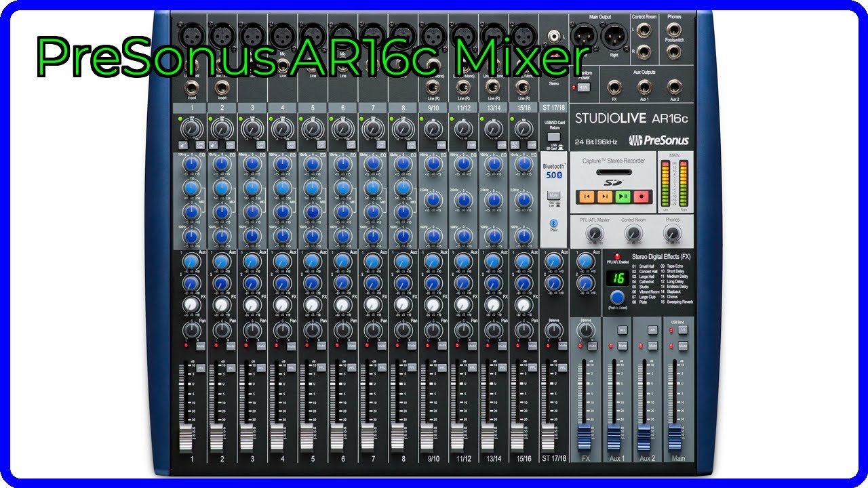This screenshot has width=868, height=488.
Task: Click the Mute button on FX master
Action: pos(592,346)
